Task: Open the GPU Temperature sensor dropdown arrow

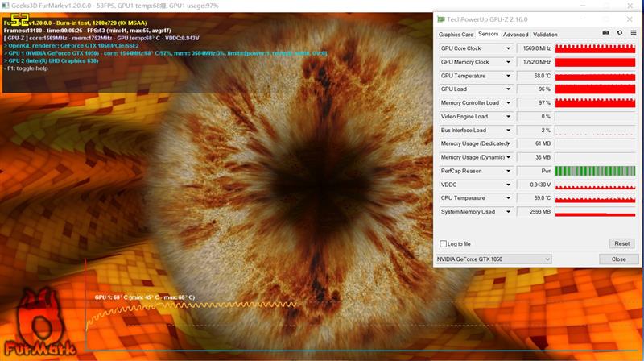Action: pos(508,76)
